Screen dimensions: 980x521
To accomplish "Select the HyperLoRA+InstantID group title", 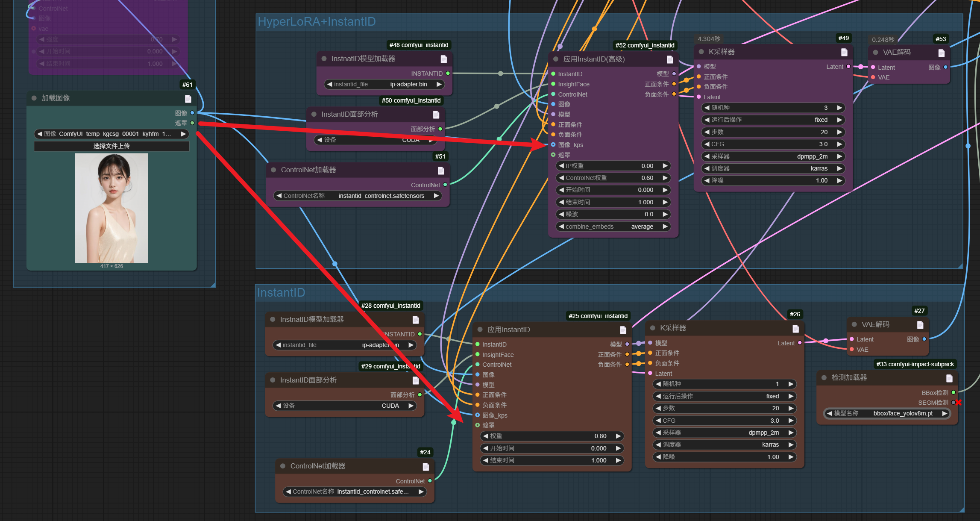I will [x=317, y=22].
